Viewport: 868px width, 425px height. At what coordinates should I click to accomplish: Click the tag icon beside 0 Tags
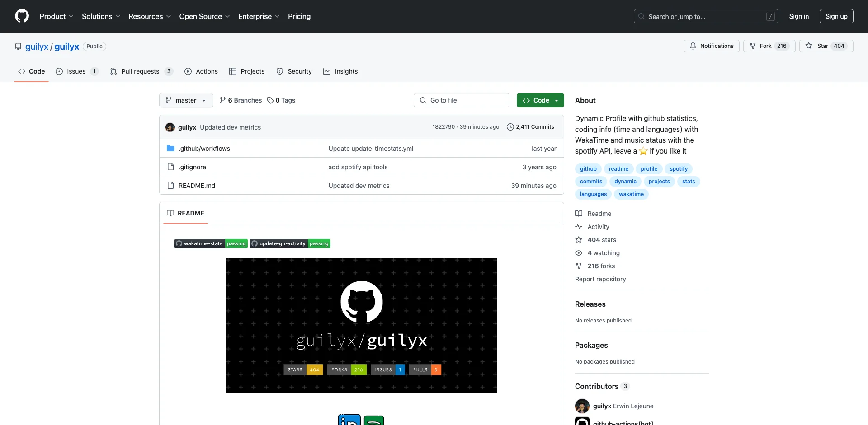tap(270, 100)
